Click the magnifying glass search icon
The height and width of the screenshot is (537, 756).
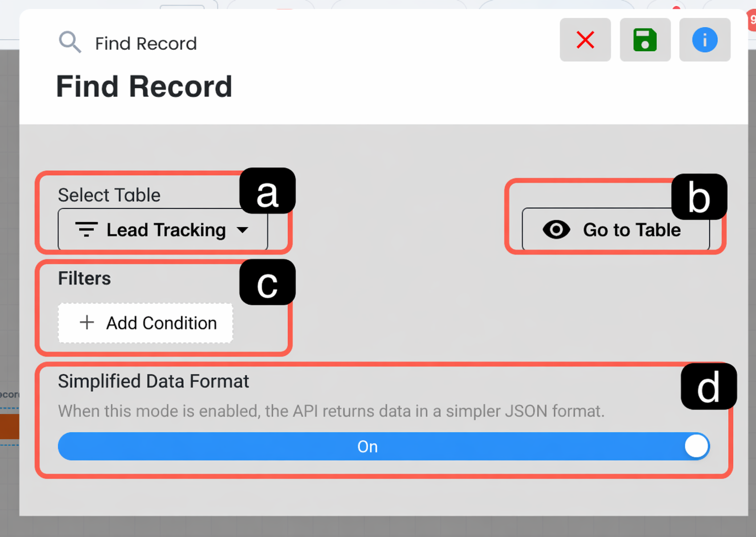70,42
